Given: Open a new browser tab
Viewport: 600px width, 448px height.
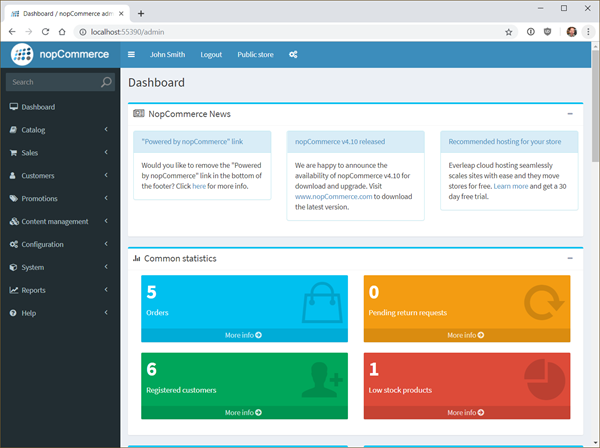Looking at the screenshot, I should coord(141,13).
